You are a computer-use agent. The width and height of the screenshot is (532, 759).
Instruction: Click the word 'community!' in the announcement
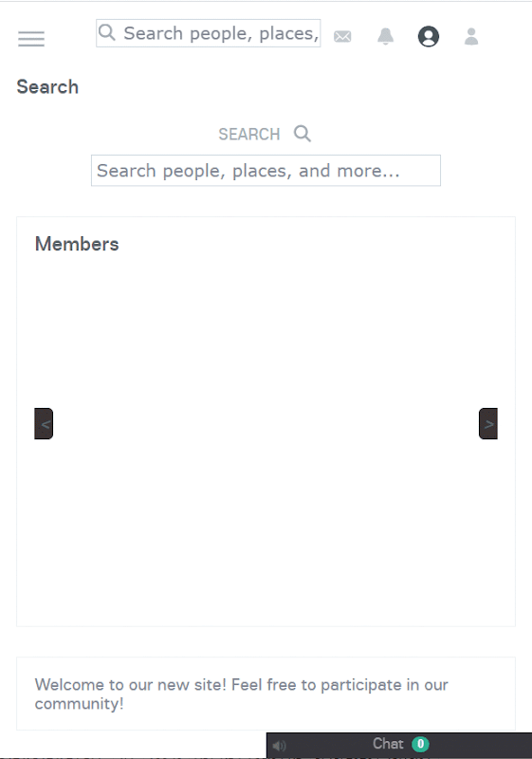click(x=80, y=704)
